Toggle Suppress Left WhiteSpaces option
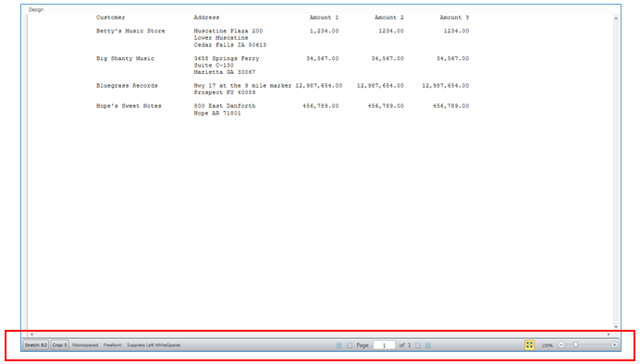 [154, 345]
